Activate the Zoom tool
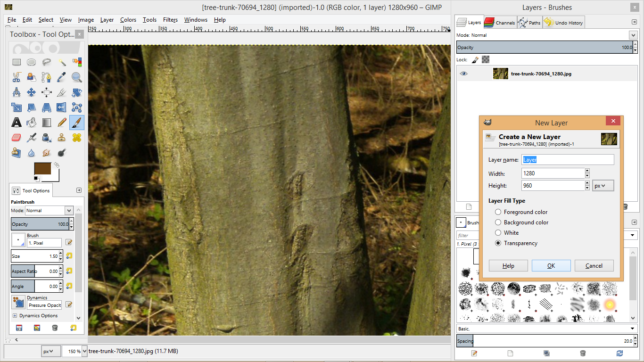644x362 pixels. [76, 77]
